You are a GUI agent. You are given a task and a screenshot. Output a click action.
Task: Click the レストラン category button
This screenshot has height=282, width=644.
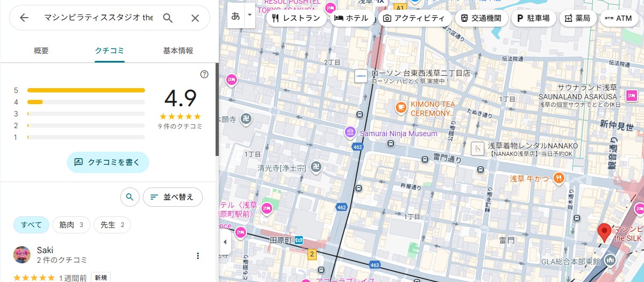coord(296,18)
